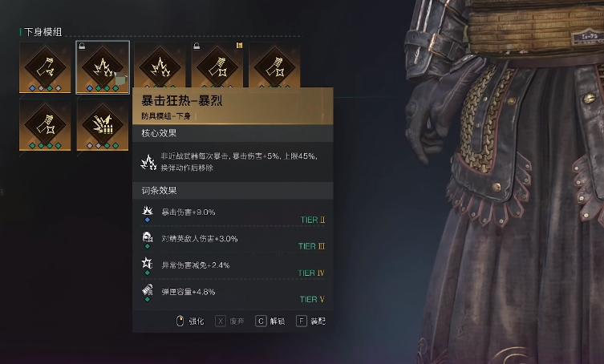
Task: Click 强化 to enhance the module
Action: coord(190,321)
